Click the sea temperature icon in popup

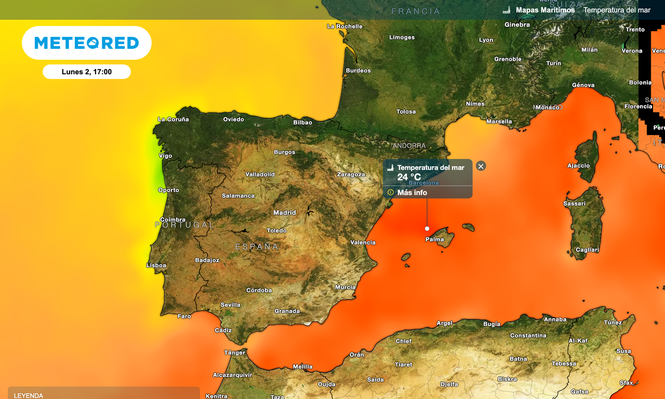coord(391,168)
